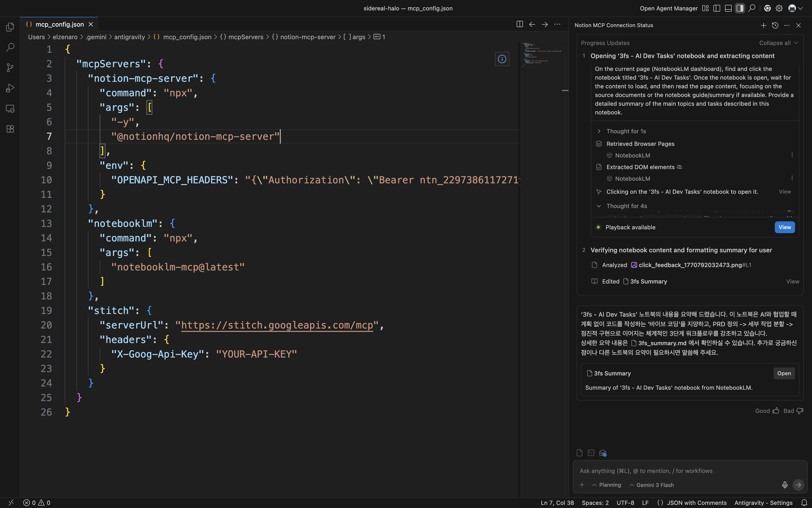Open the Explorer view in activity bar
This screenshot has width=812, height=508.
[10, 27]
